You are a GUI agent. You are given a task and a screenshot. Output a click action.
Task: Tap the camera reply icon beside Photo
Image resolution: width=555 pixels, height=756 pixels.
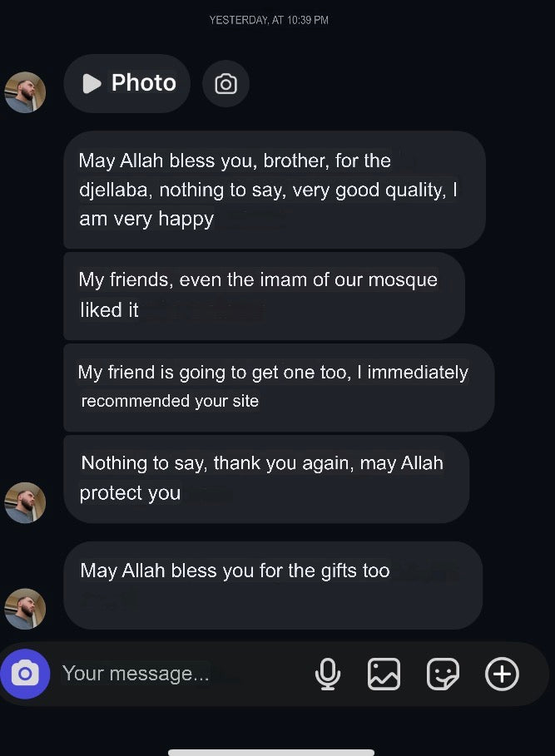(225, 84)
